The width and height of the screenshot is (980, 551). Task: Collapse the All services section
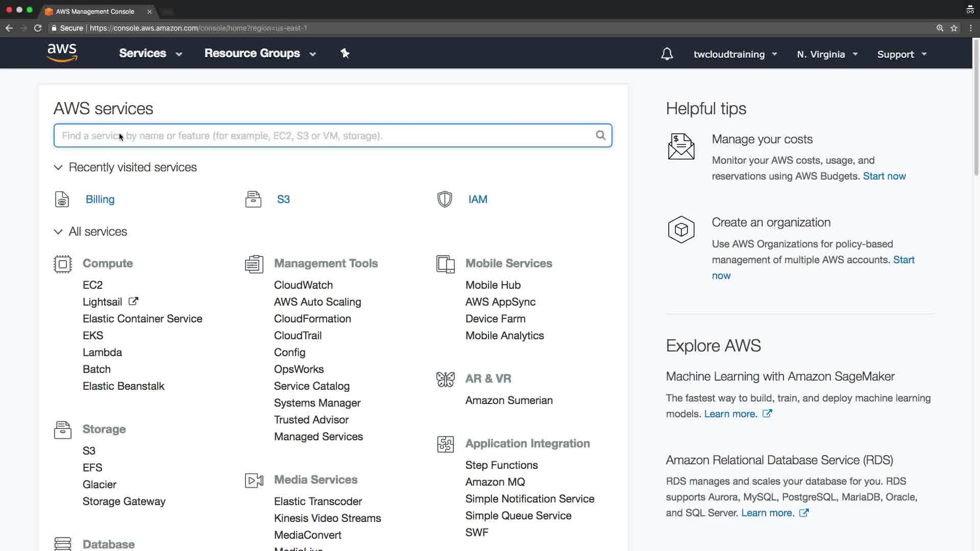pos(58,232)
